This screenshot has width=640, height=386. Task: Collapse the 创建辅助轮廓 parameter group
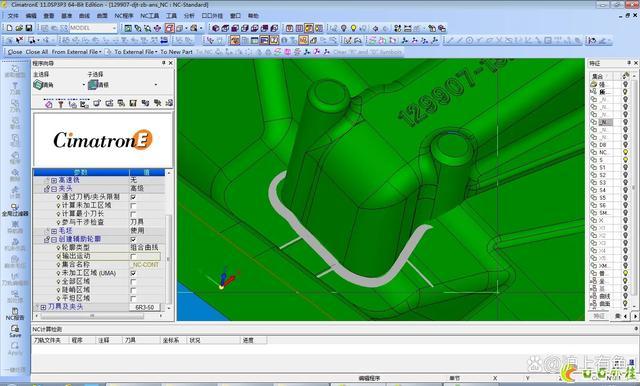pos(54,240)
